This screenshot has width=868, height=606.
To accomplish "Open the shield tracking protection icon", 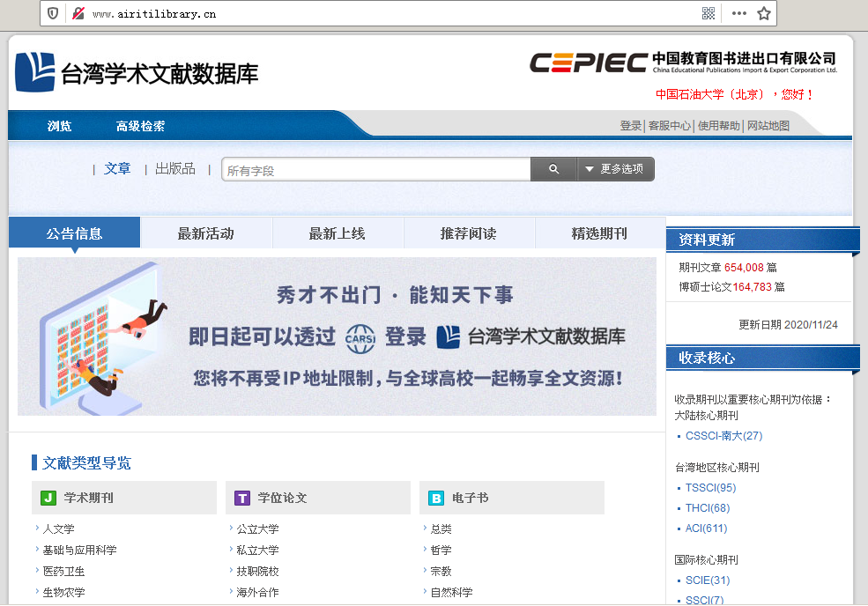I will 54,13.
